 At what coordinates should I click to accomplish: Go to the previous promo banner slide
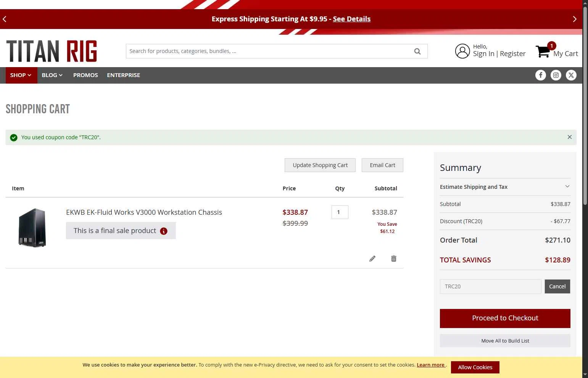pos(5,19)
